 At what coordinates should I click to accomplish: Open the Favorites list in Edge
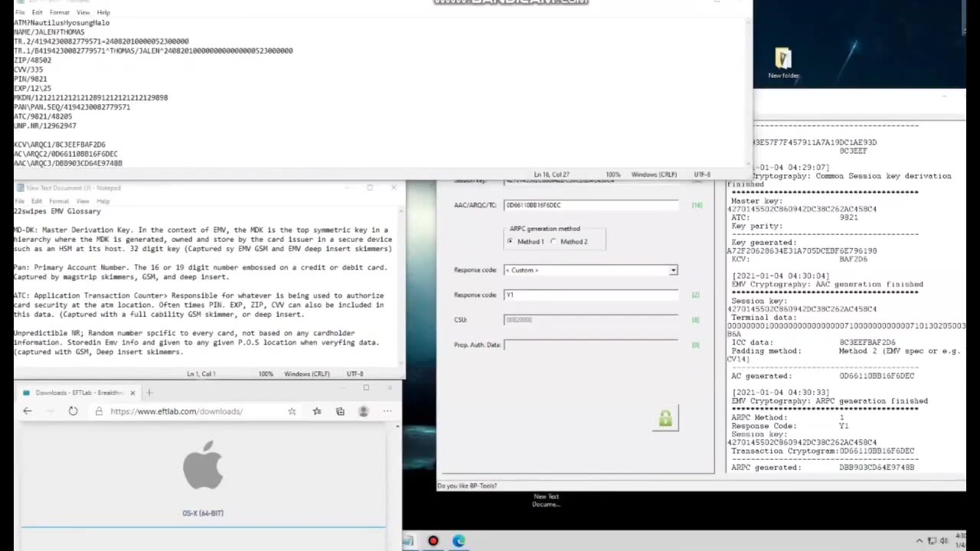317,411
